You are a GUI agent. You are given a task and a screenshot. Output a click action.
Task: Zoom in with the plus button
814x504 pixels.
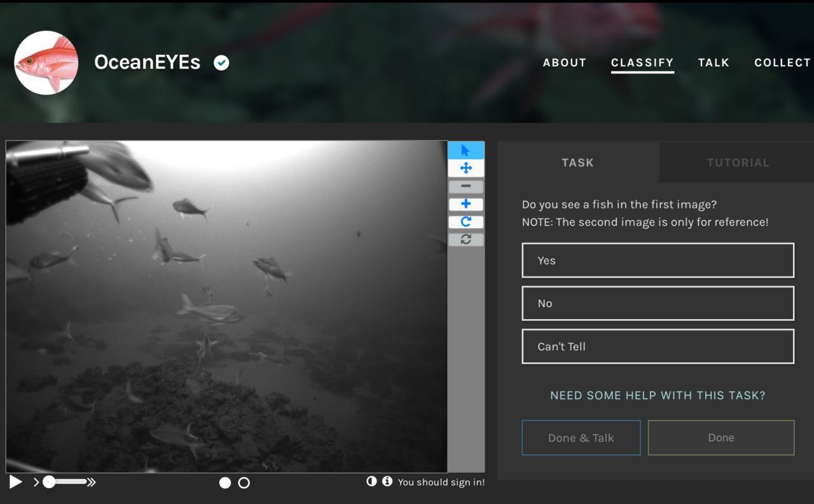click(x=466, y=205)
